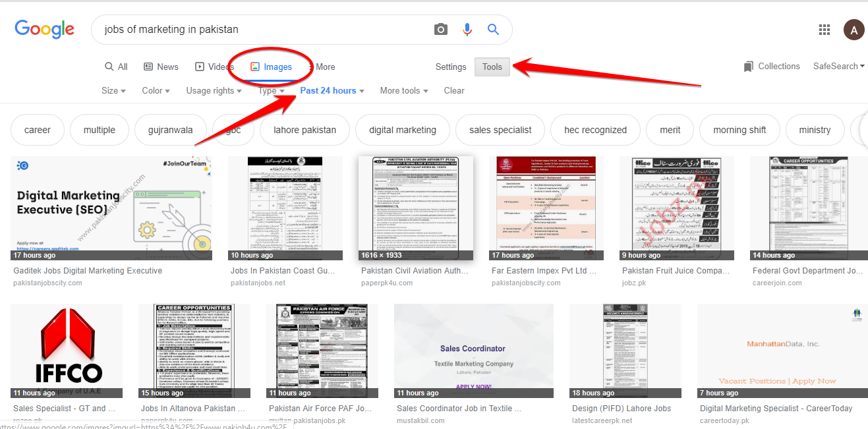Click the Google logo

(45, 29)
